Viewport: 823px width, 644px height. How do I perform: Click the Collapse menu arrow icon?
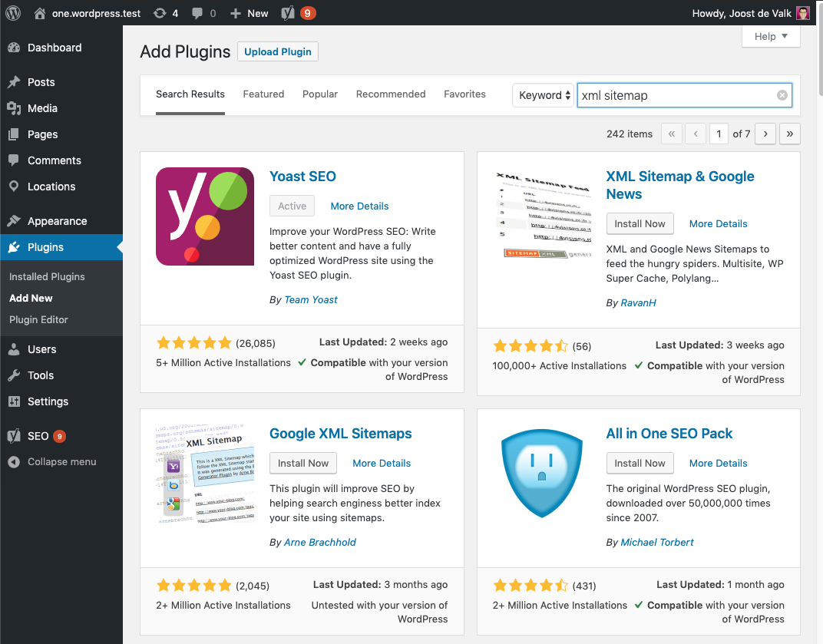pos(14,462)
